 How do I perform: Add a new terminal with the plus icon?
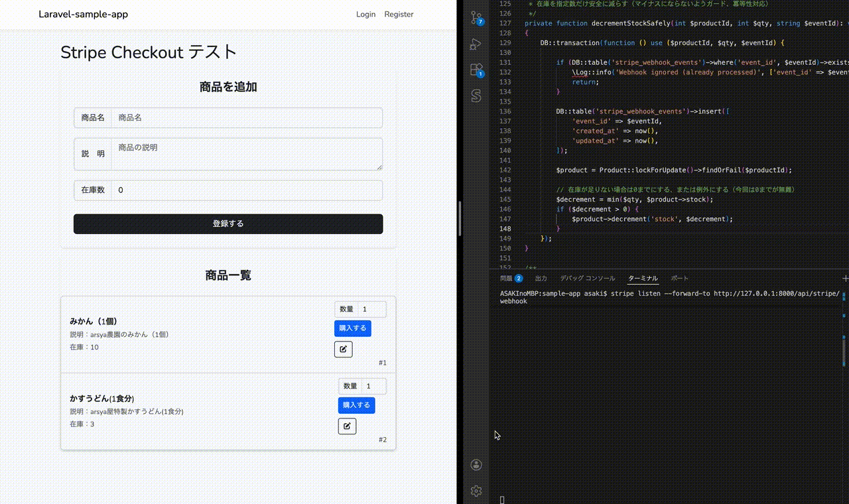pyautogui.click(x=845, y=279)
